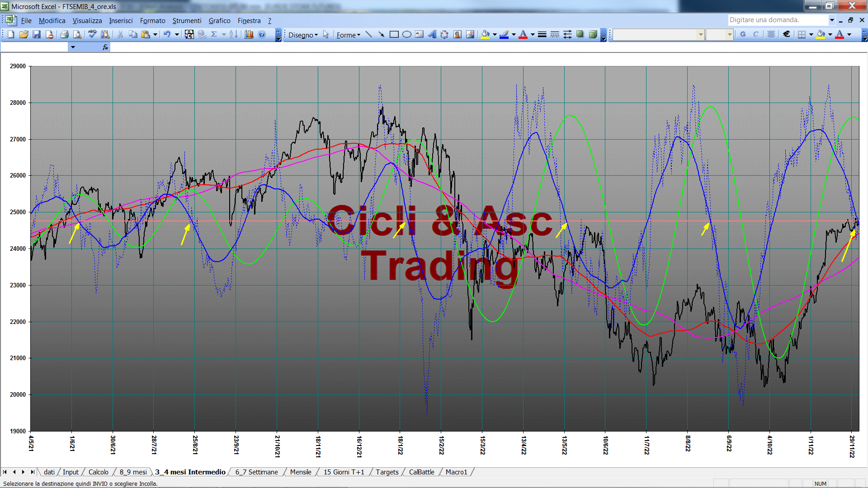This screenshot has height=488, width=868.
Task: Switch to the 8_9 mesi sheet tab
Action: 133,472
